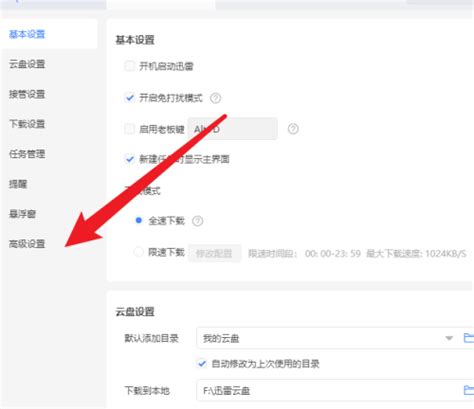Open 任务管理 sidebar section
474x409 pixels.
click(27, 154)
